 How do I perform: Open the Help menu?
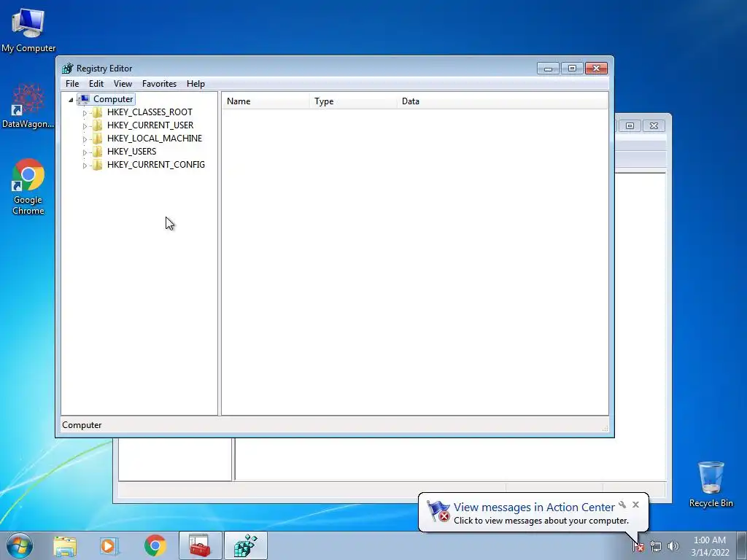(196, 84)
